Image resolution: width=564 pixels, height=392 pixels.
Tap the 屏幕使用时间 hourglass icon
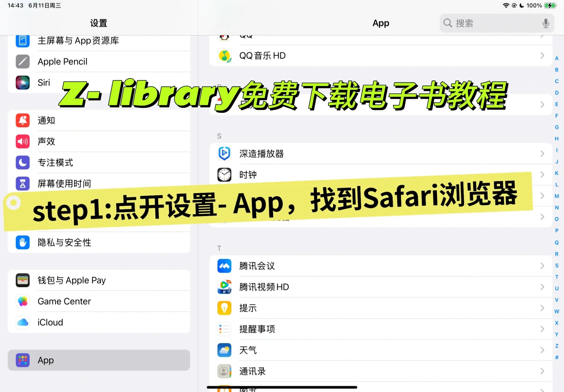click(x=23, y=183)
